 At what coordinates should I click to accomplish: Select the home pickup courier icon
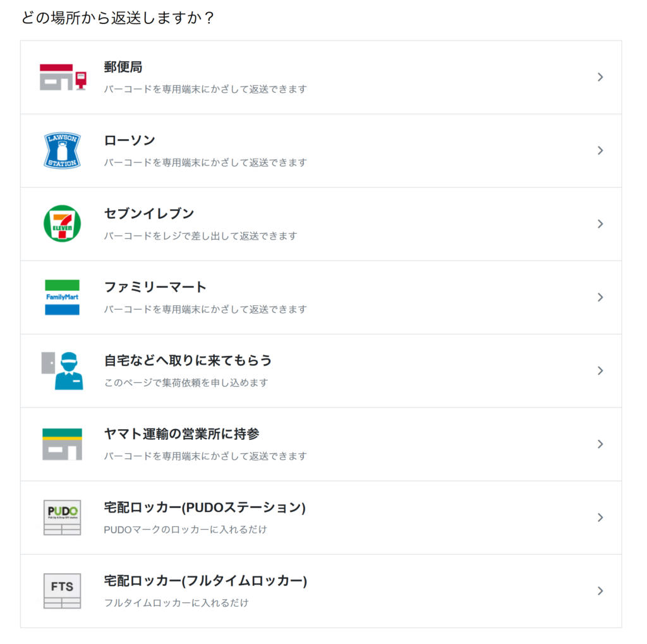[x=61, y=370]
